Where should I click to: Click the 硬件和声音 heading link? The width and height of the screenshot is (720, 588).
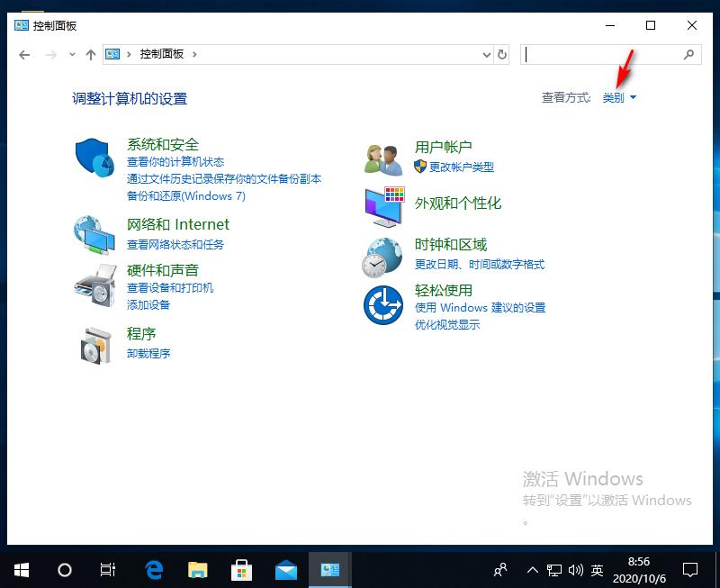click(163, 270)
